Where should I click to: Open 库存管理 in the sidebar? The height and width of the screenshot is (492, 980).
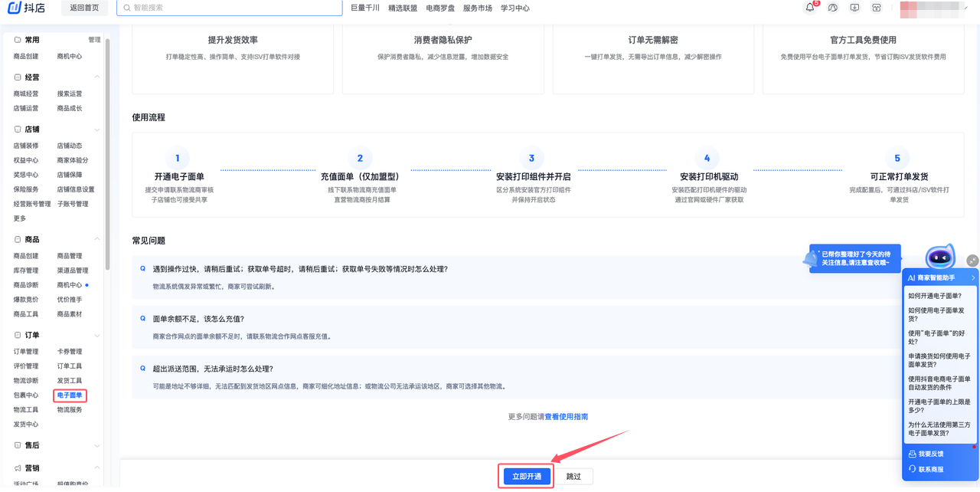coord(26,271)
